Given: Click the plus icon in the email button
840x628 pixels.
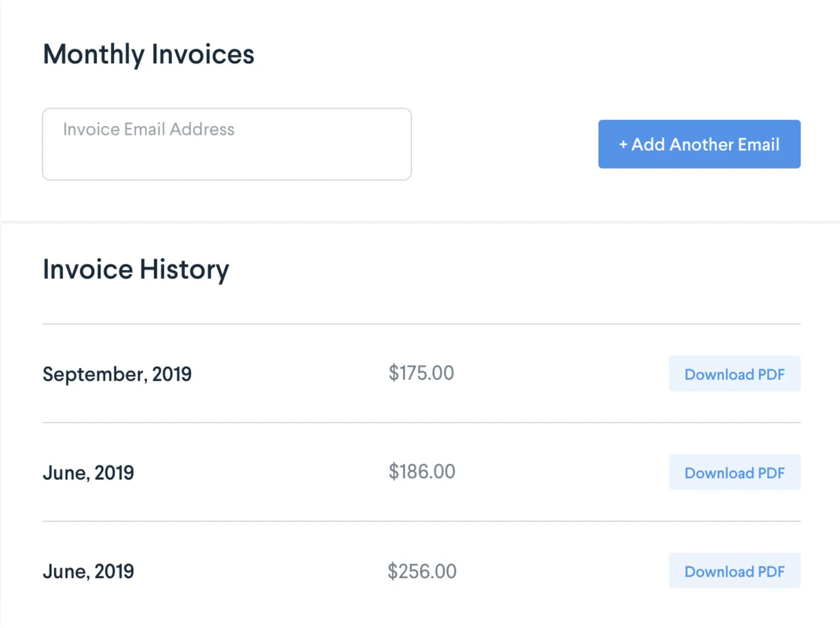Looking at the screenshot, I should click(x=622, y=144).
